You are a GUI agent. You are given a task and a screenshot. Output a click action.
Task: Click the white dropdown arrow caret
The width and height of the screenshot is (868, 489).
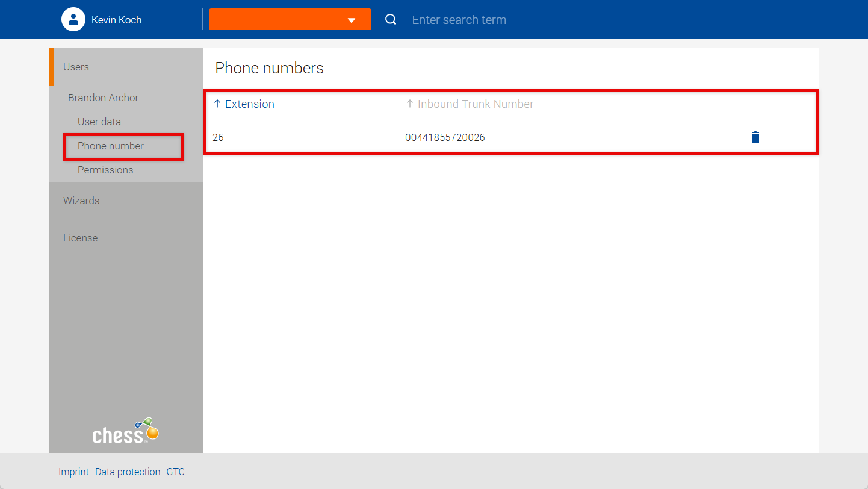(352, 20)
